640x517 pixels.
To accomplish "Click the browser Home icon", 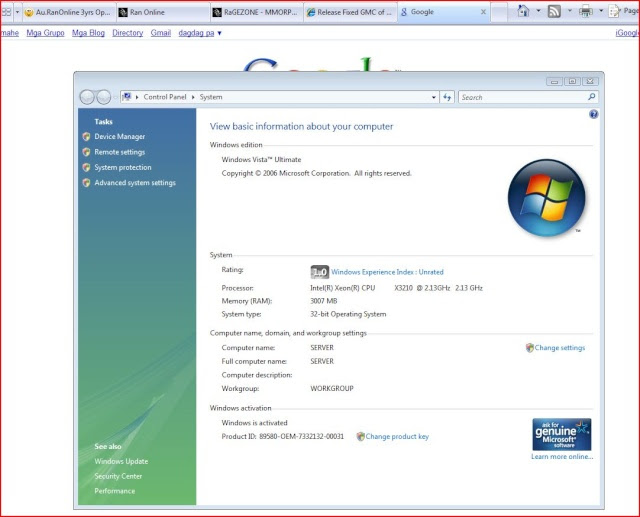I will (x=523, y=11).
